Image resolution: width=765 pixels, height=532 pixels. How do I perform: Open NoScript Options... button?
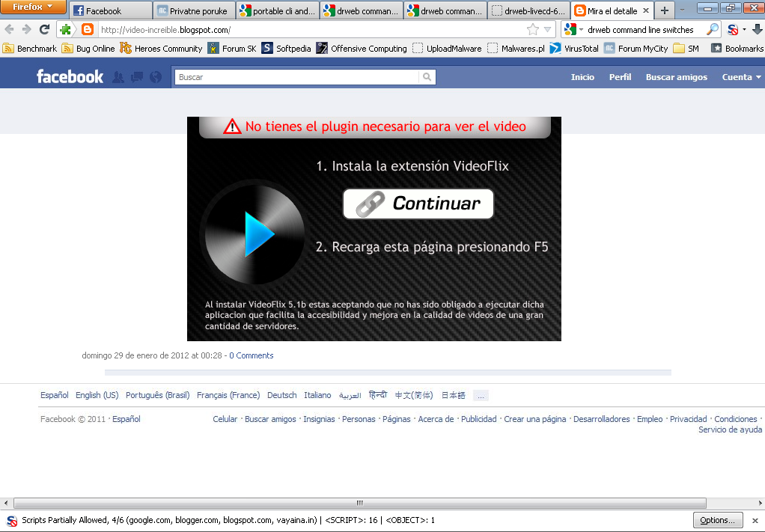point(718,520)
